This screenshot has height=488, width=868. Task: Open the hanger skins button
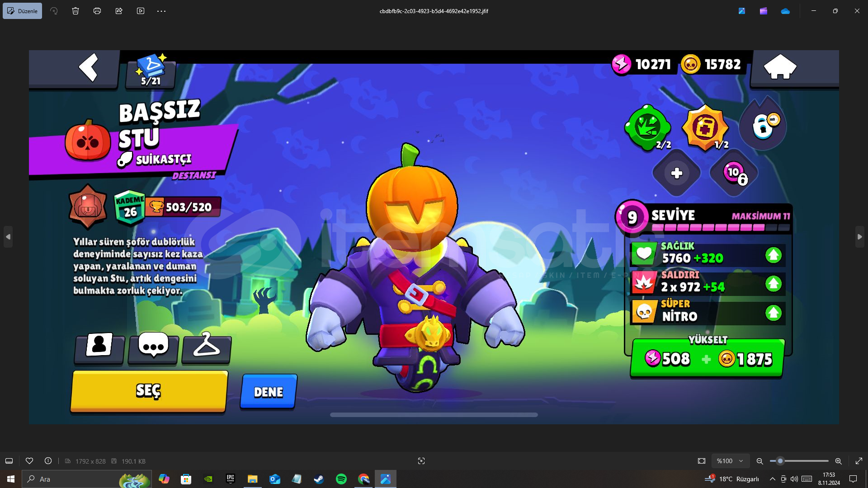tap(207, 347)
